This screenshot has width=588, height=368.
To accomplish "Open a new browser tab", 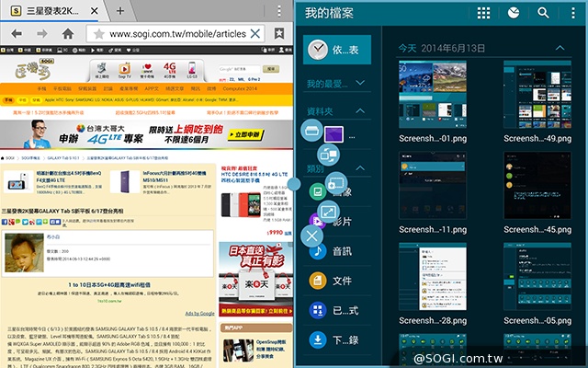I will (120, 11).
